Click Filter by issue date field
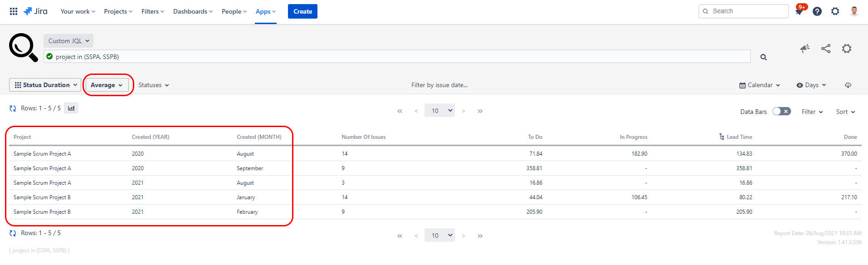868x265 pixels. (x=439, y=85)
